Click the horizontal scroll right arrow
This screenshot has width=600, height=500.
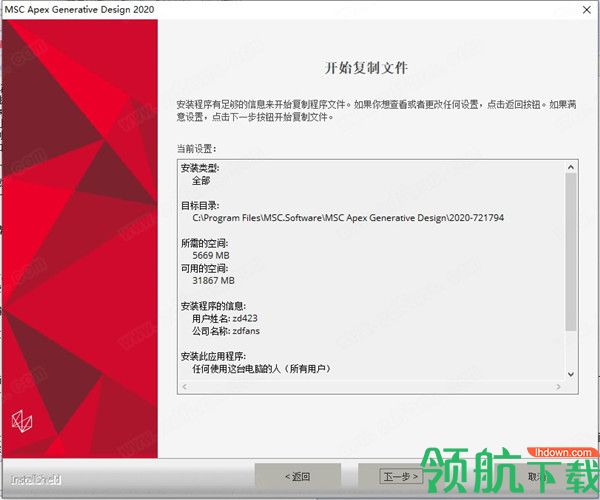coord(558,387)
